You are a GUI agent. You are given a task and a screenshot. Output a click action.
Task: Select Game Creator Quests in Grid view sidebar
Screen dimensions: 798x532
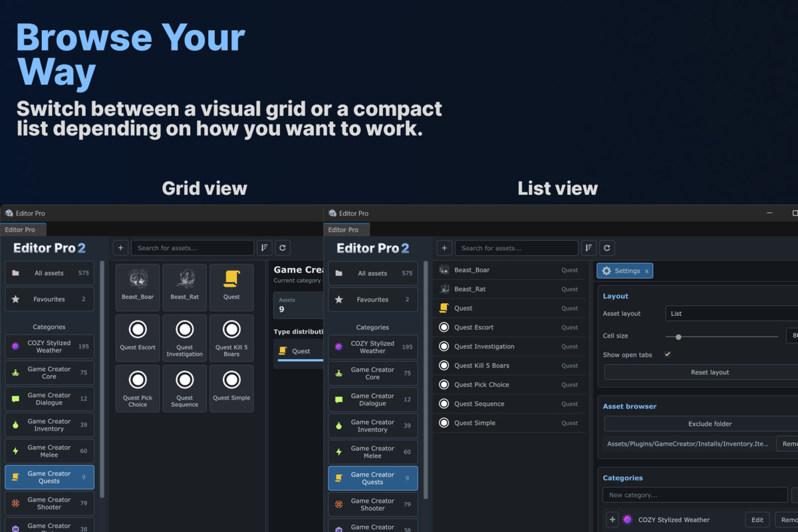tap(49, 477)
